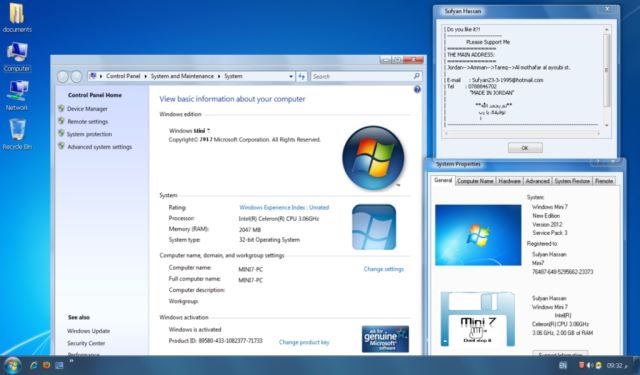
Task: Click OK in the Sufyan Hassan dialog
Action: pos(525,148)
